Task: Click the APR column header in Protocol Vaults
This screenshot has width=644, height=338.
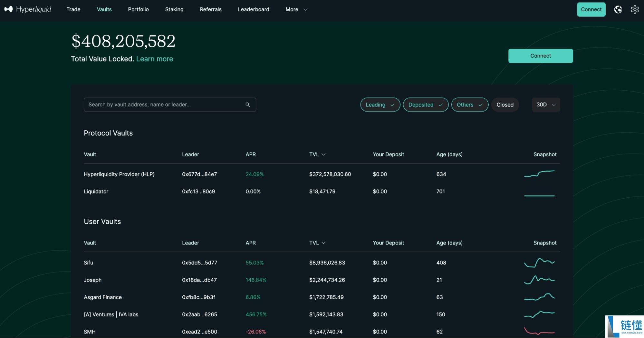Action: [251, 154]
